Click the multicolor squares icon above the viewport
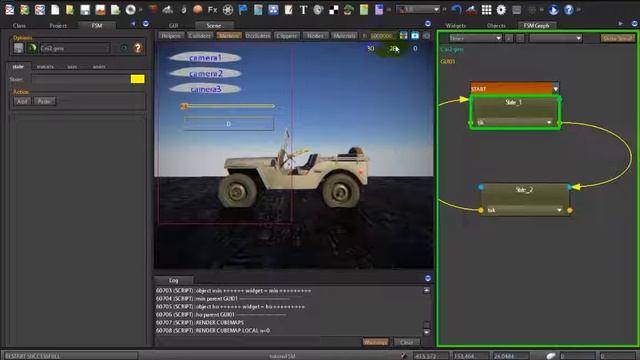This screenshot has height=360, width=640. pyautogui.click(x=404, y=36)
